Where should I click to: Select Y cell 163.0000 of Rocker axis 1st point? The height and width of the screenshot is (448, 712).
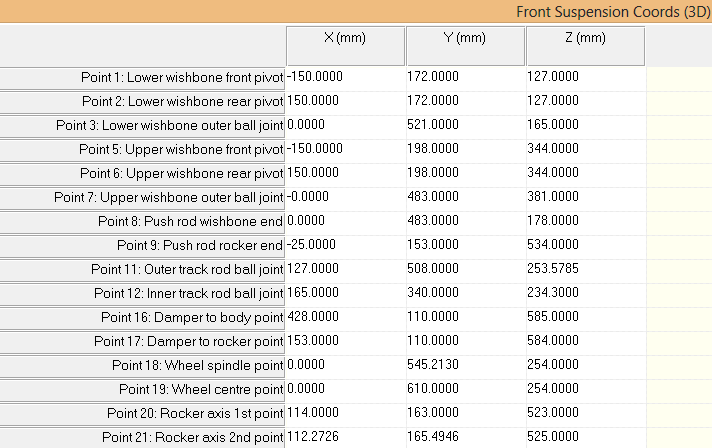pos(464,413)
